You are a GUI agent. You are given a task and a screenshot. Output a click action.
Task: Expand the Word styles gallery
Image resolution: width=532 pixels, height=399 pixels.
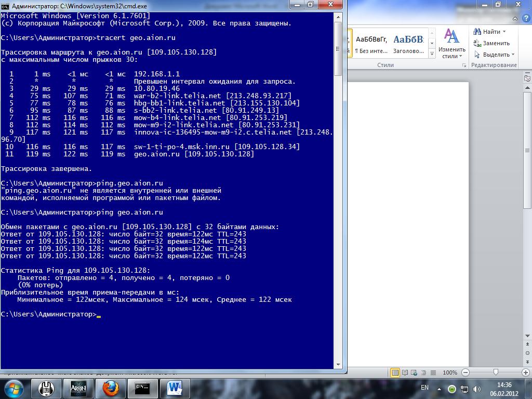[x=432, y=54]
